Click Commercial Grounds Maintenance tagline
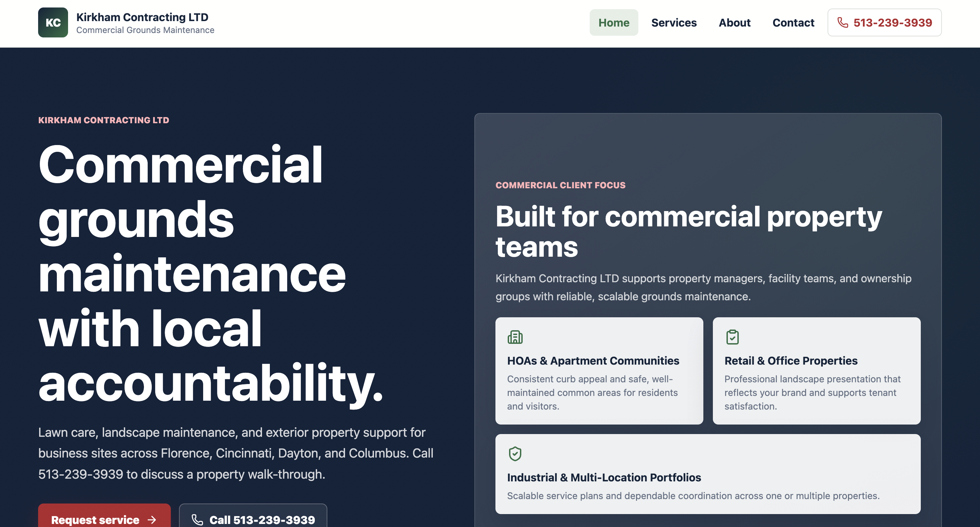The width and height of the screenshot is (980, 527). 145,30
